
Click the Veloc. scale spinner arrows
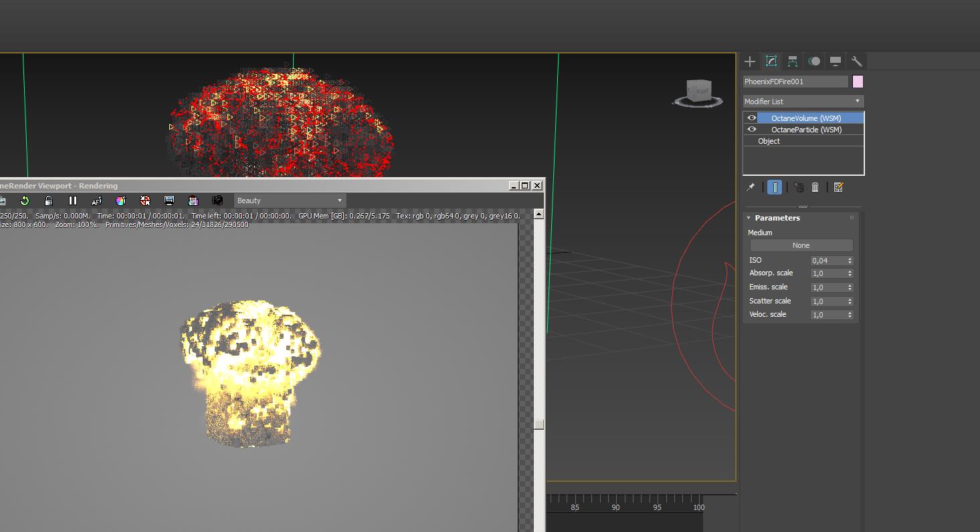tap(850, 315)
